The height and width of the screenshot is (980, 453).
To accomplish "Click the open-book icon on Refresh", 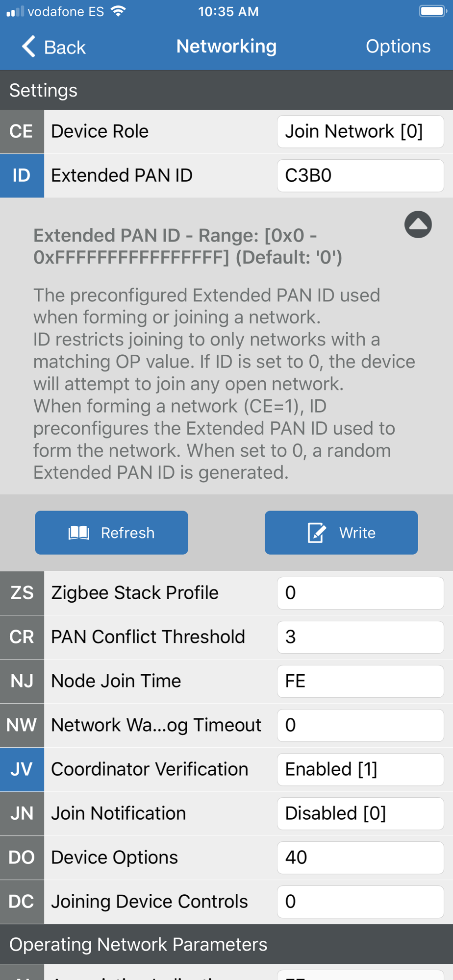I will coord(79,533).
